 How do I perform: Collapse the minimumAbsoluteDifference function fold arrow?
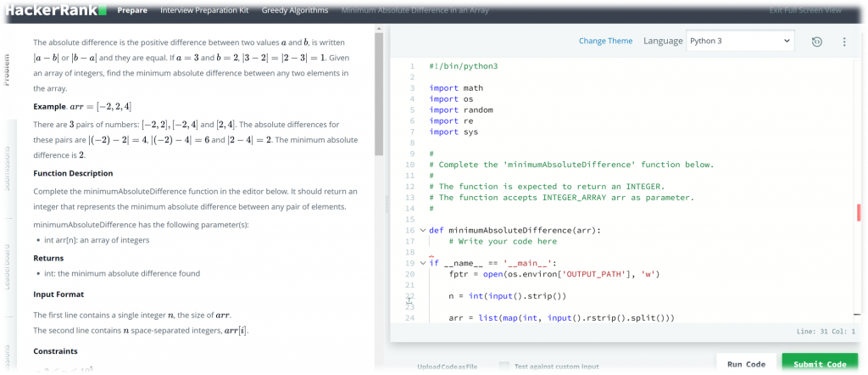tap(423, 230)
